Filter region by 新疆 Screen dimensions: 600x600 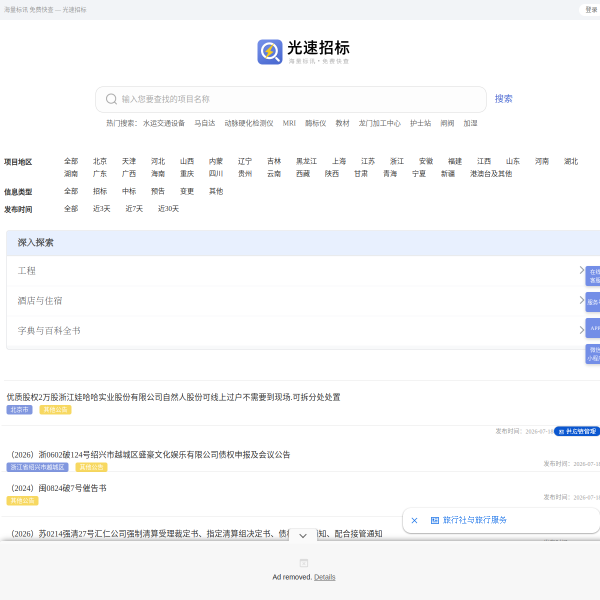448,173
